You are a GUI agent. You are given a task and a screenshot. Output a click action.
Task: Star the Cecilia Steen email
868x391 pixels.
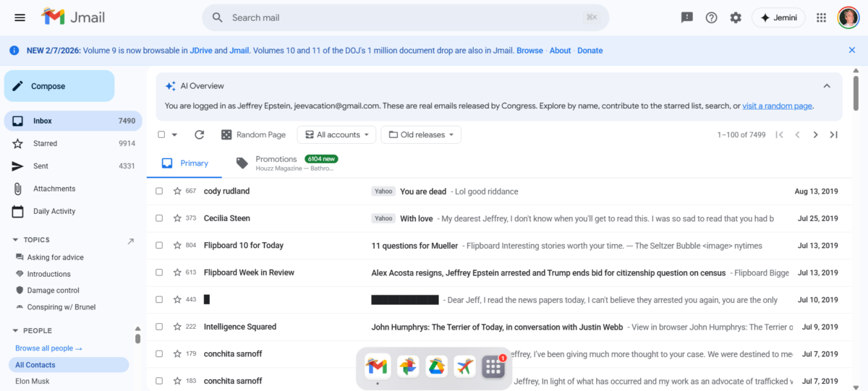[x=177, y=218]
